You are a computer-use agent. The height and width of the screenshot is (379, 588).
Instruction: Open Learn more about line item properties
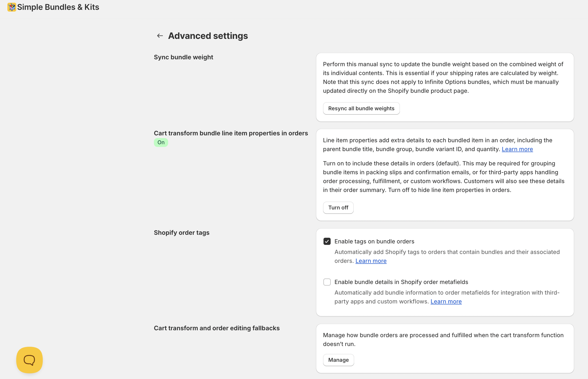(x=517, y=149)
